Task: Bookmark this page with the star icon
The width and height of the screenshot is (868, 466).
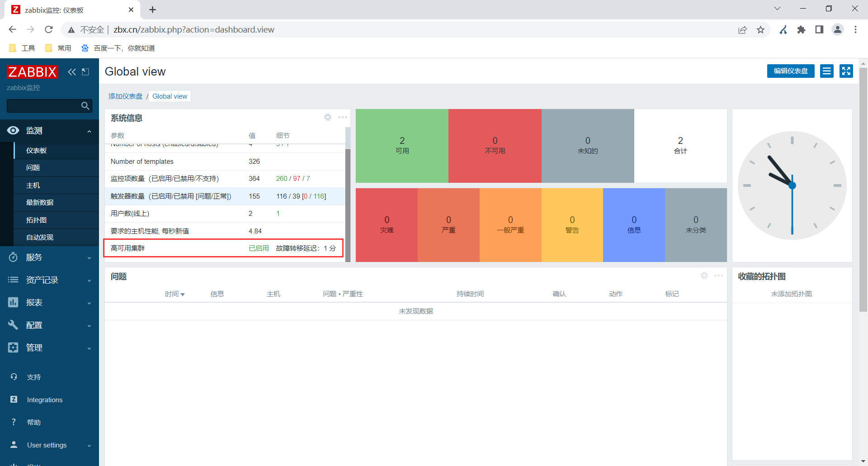Action: tap(761, 29)
